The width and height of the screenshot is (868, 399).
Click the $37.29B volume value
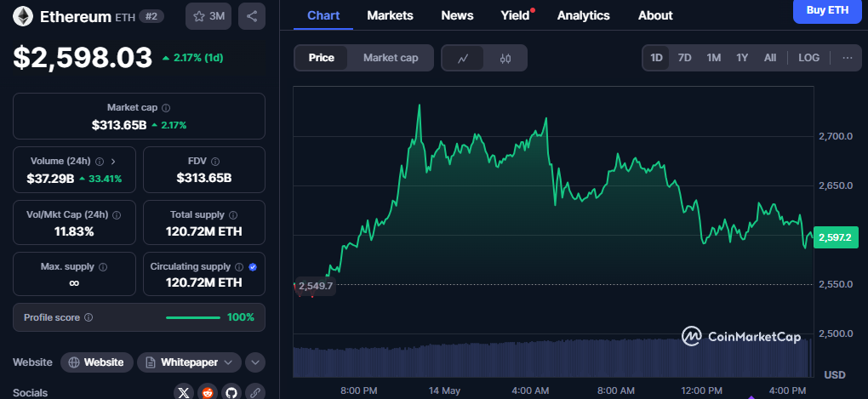click(50, 178)
